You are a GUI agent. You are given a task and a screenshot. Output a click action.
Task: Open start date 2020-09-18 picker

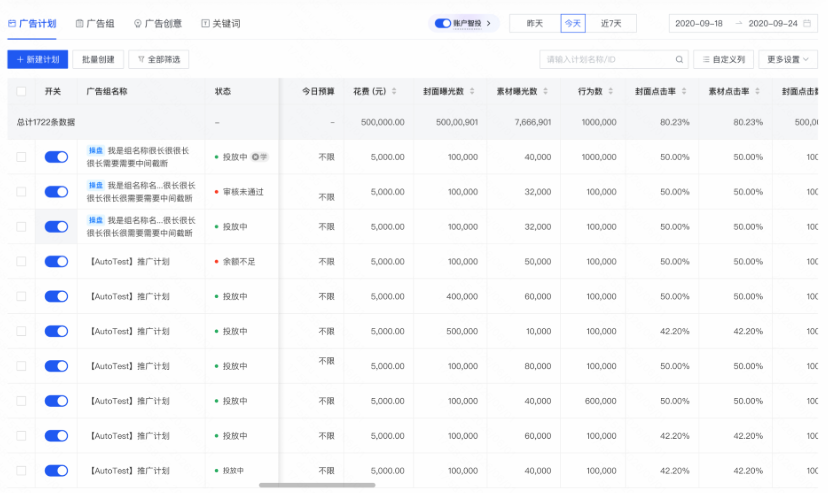coord(699,23)
